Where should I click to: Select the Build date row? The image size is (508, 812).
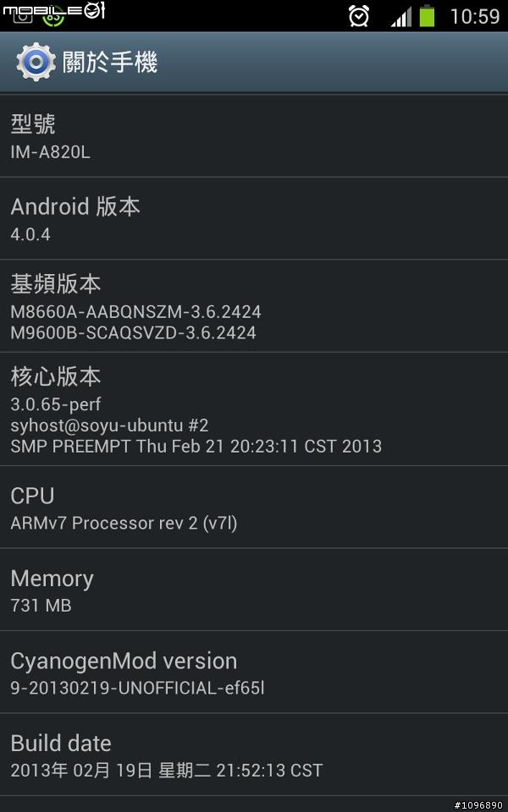(254, 754)
